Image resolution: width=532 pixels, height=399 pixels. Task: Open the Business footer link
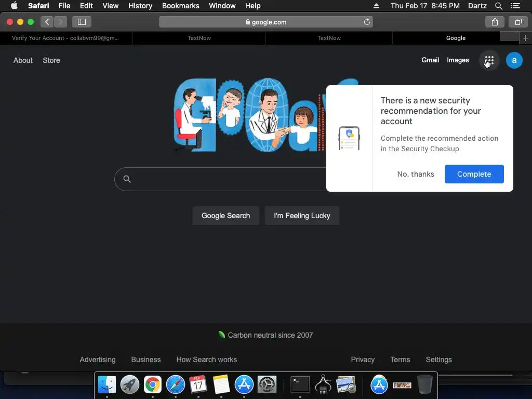tap(146, 360)
